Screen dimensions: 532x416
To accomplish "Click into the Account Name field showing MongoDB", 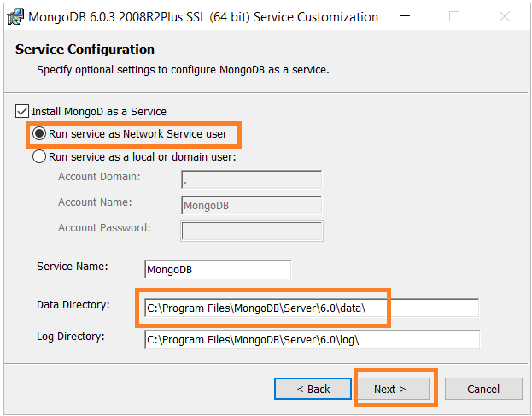I will click(x=252, y=205).
